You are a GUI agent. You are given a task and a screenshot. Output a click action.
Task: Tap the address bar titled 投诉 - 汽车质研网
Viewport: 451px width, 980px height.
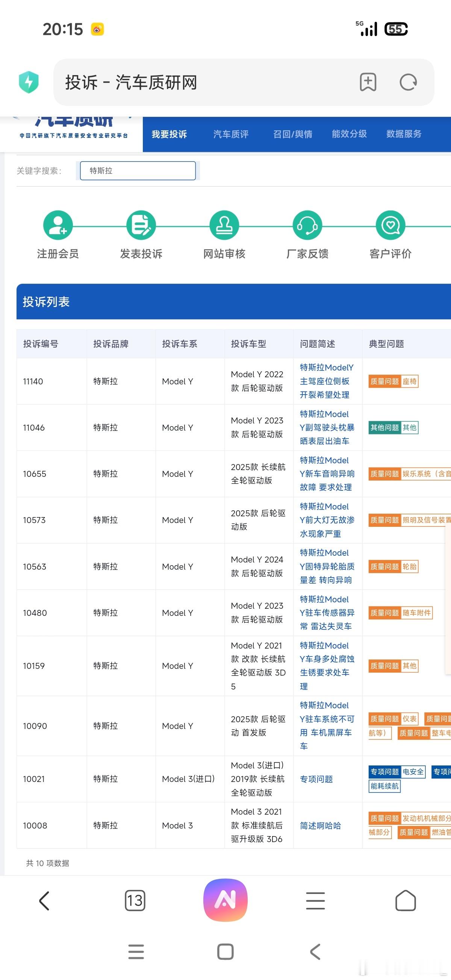click(244, 82)
